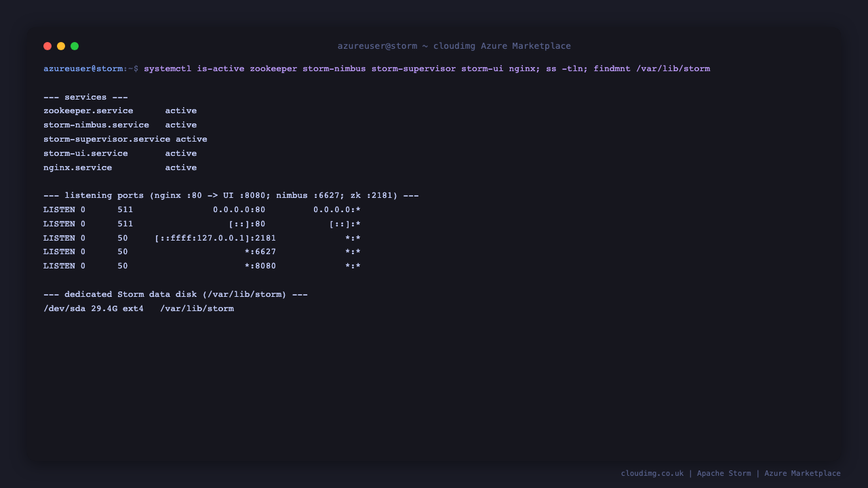
Task: Click the red close window dot
Action: click(x=47, y=46)
